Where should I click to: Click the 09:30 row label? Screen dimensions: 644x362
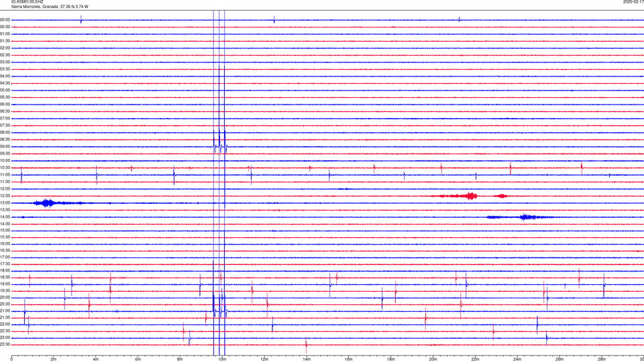pos(5,154)
